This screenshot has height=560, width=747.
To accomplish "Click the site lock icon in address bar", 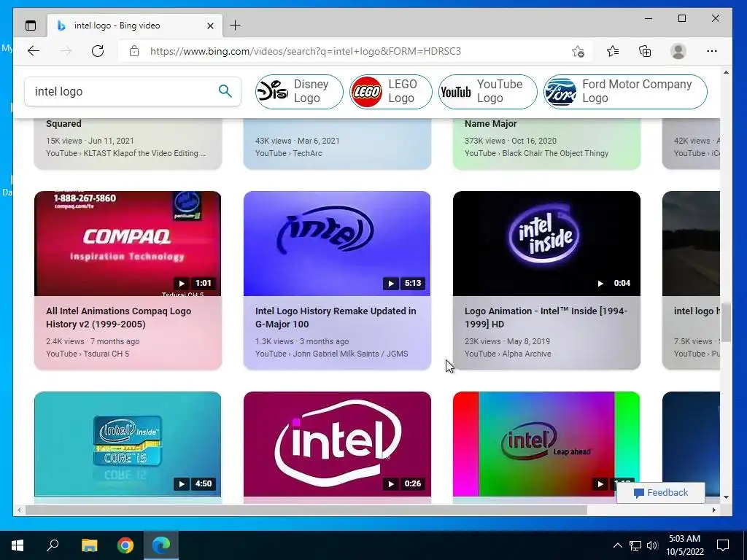I will (x=134, y=51).
